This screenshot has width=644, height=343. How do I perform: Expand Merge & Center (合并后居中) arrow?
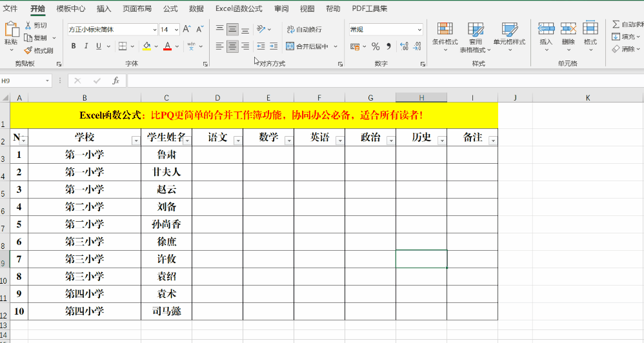pos(336,46)
